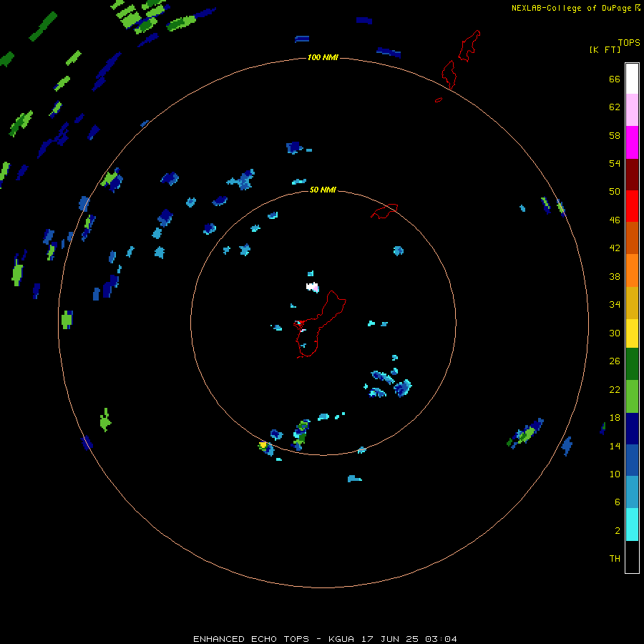Screen dimensions: 644x644
Task: Click the dark green legend swatch
Action: (x=632, y=364)
